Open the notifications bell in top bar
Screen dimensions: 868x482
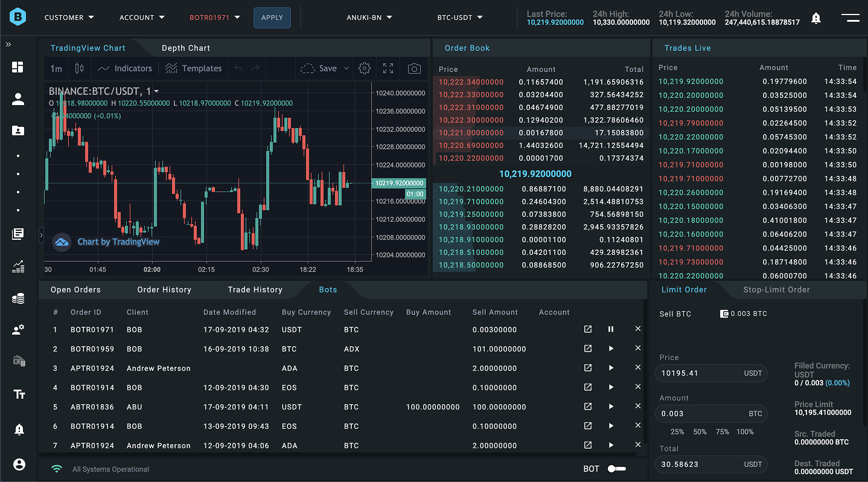point(816,18)
